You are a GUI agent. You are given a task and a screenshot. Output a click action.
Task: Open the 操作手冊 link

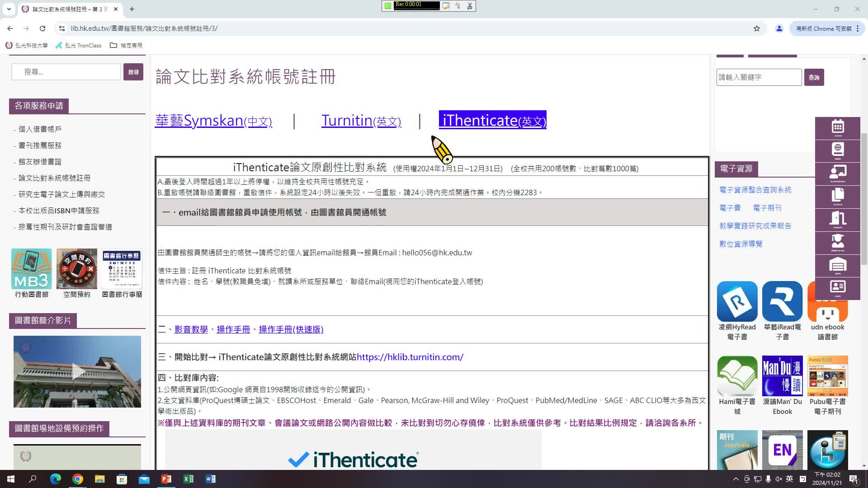tap(233, 329)
